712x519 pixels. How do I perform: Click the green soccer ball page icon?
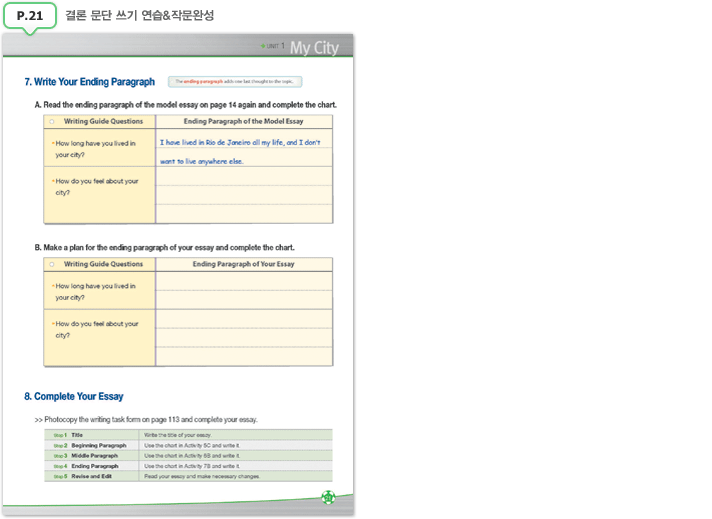coord(327,497)
